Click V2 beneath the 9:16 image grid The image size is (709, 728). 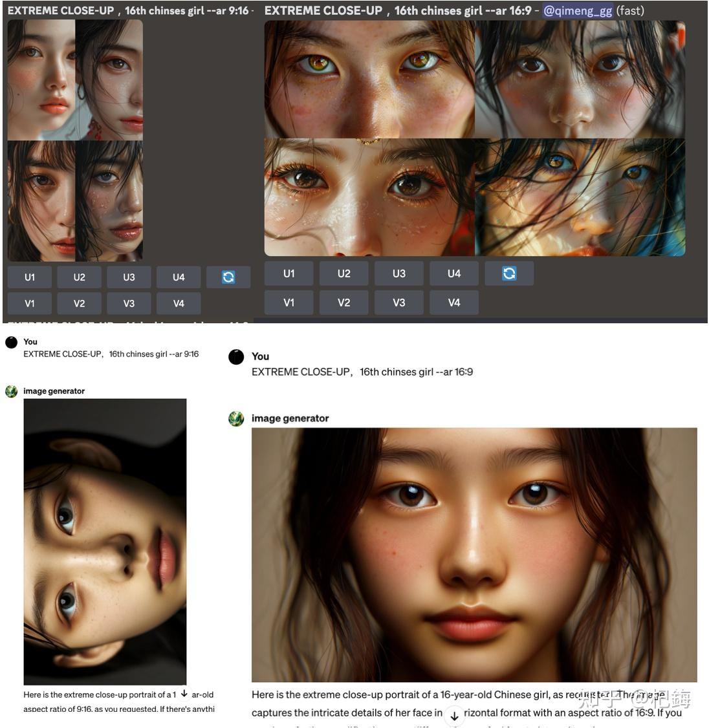tap(79, 303)
